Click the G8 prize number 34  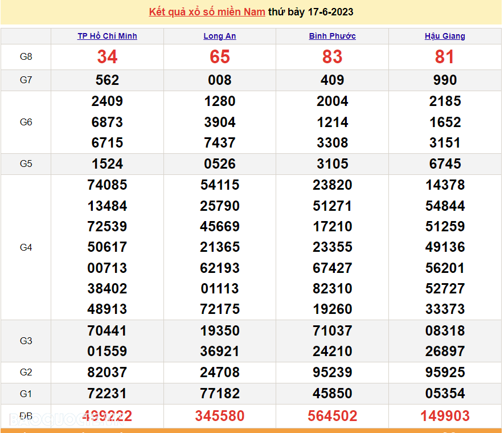pyautogui.click(x=107, y=57)
